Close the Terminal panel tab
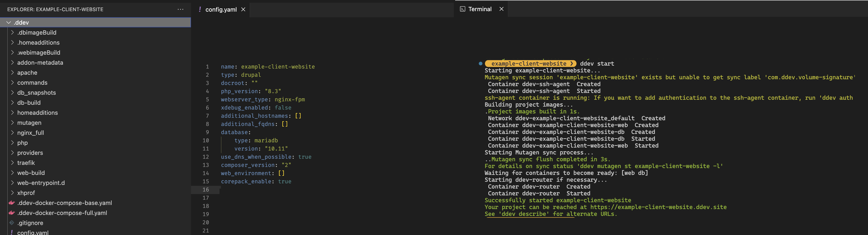The image size is (868, 235). tap(501, 9)
